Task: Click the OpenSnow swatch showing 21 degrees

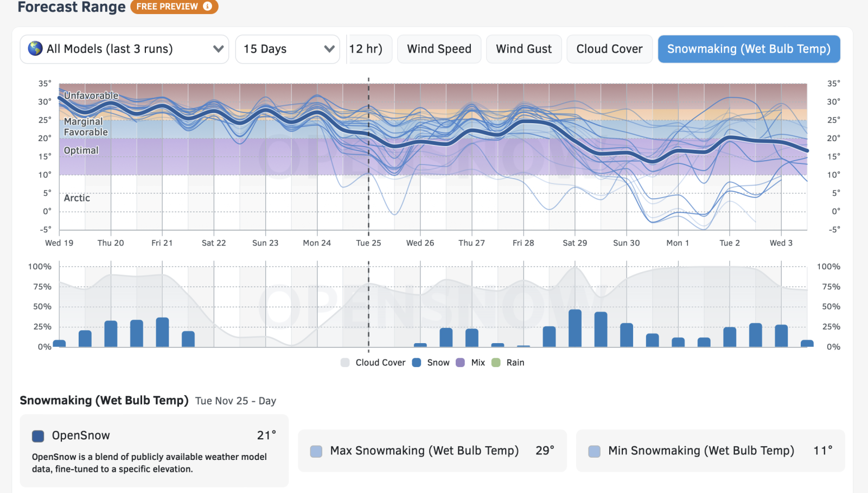Action: tap(38, 435)
